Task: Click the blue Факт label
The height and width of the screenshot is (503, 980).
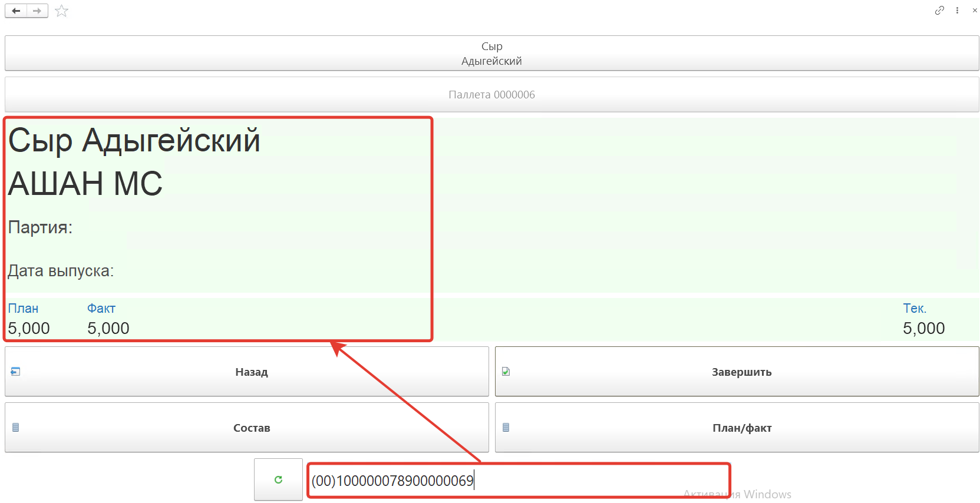Action: pyautogui.click(x=101, y=309)
